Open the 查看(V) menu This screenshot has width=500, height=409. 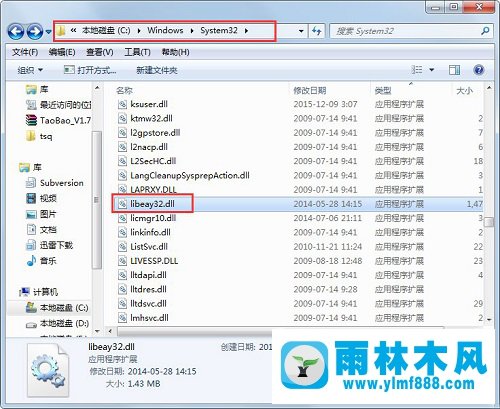coord(100,52)
